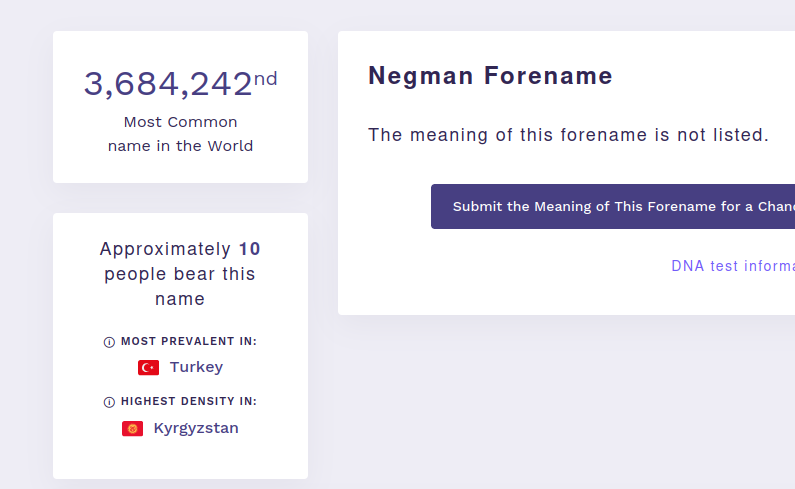Click the 'MOST PREVALENT IN:' label

click(188, 342)
